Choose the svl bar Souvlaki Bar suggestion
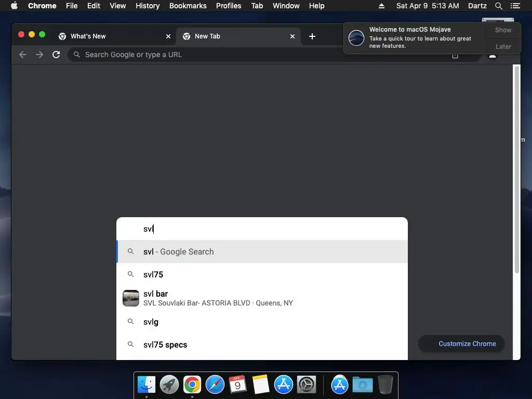The image size is (532, 399). point(262,298)
